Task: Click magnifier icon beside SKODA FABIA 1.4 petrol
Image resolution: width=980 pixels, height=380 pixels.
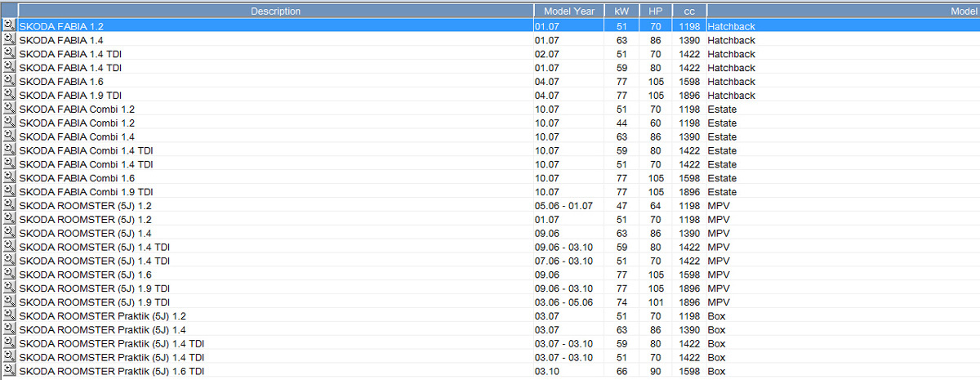Action: click(8, 40)
